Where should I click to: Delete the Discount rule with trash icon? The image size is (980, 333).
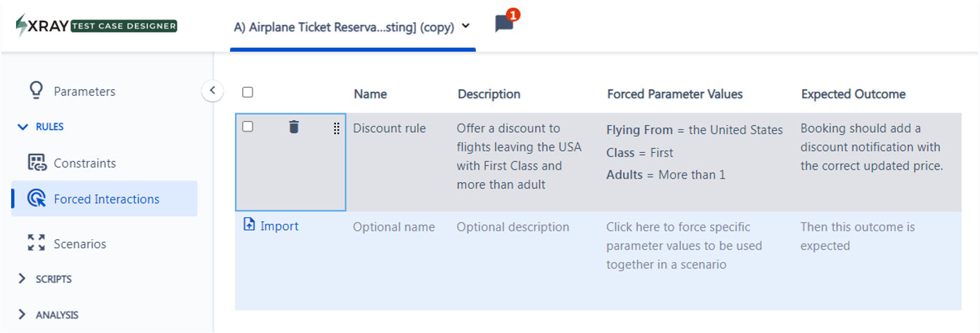[294, 127]
